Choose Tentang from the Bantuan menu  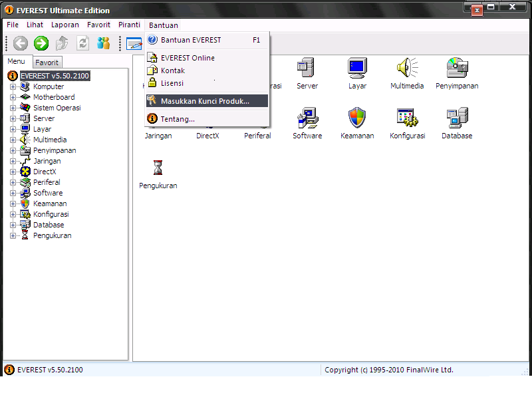click(207, 119)
